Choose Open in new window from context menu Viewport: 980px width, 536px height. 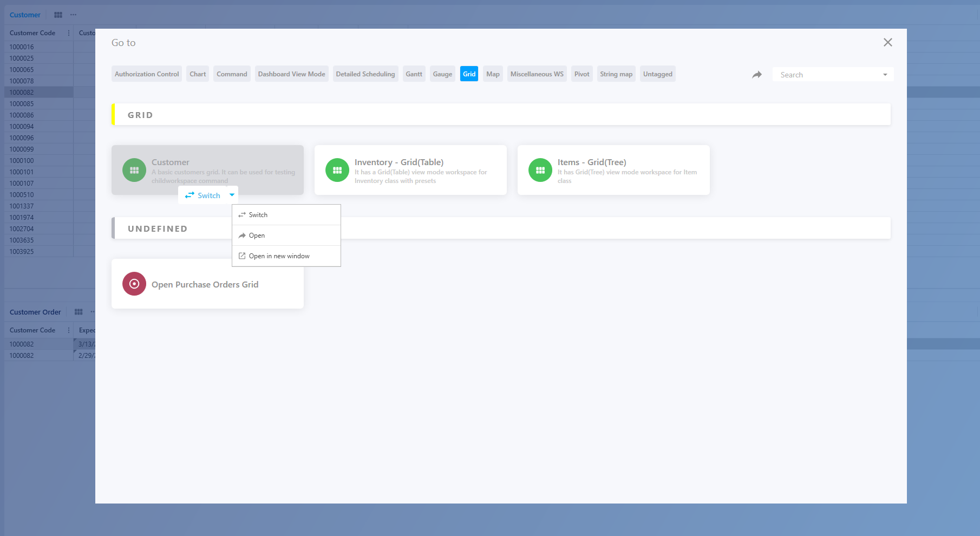[x=279, y=256]
